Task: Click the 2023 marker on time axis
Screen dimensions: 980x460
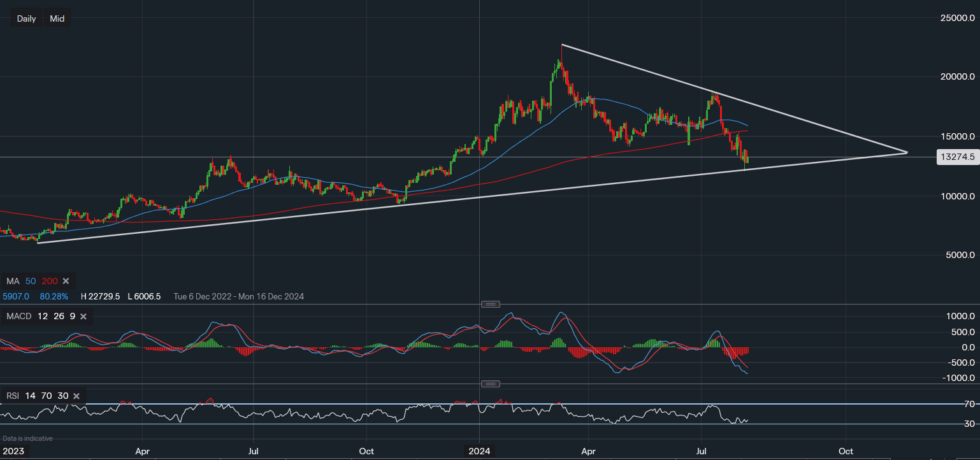Action: tap(12, 450)
